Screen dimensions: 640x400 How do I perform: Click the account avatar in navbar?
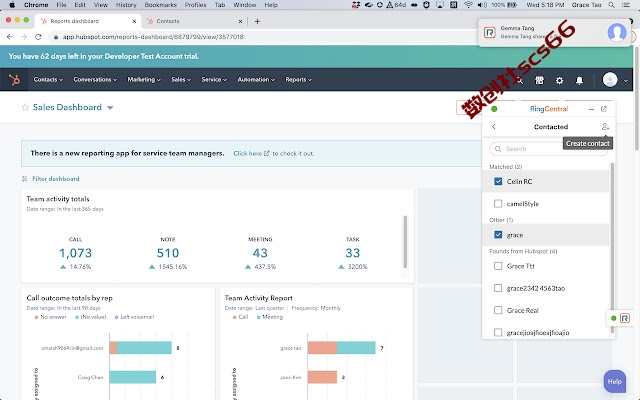click(610, 80)
